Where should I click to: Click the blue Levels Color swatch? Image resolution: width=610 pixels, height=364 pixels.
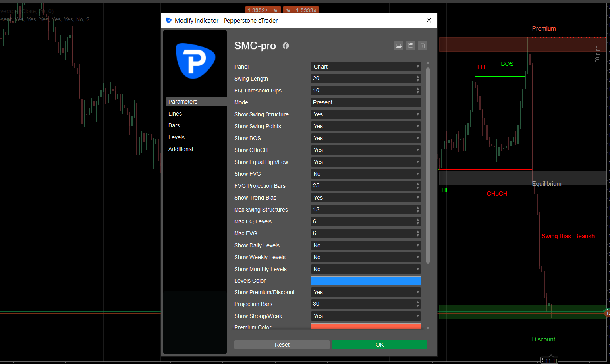coord(366,281)
